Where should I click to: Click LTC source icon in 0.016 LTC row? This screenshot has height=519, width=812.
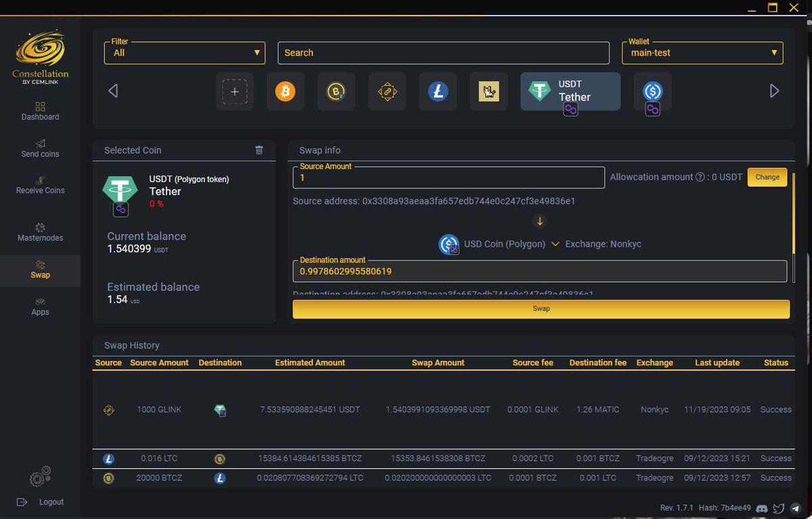click(x=108, y=459)
